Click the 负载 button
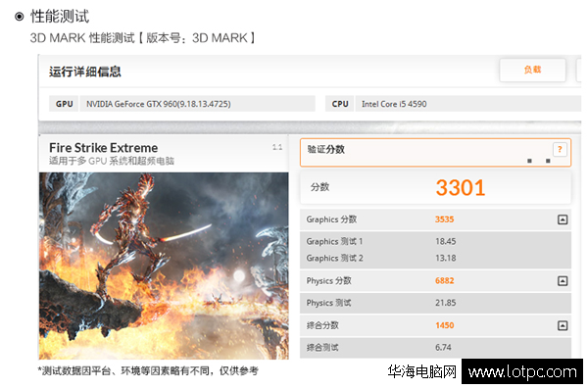This screenshot has width=588, height=389. [x=532, y=70]
